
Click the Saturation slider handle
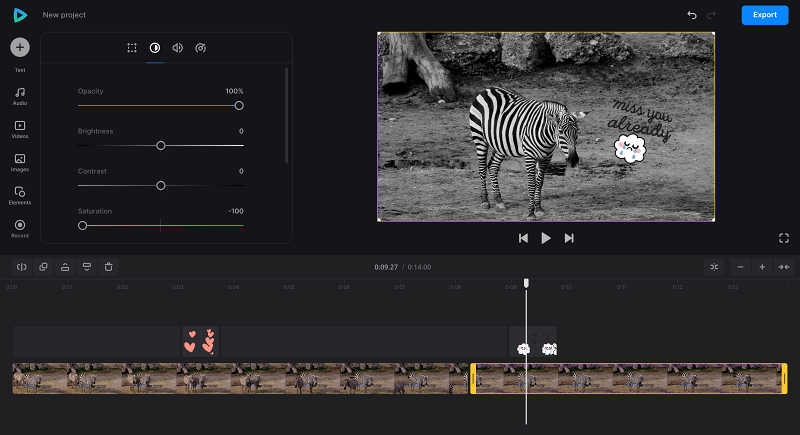[x=83, y=225]
